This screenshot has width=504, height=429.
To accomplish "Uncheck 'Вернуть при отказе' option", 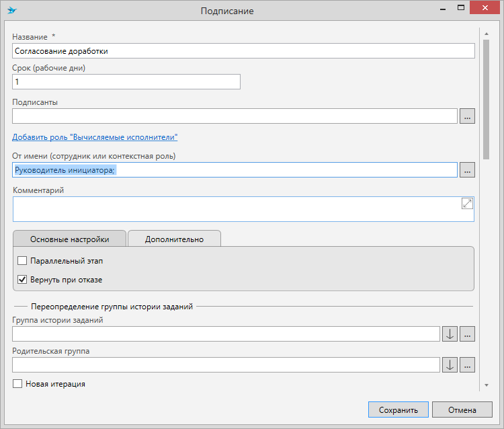I will 22,280.
